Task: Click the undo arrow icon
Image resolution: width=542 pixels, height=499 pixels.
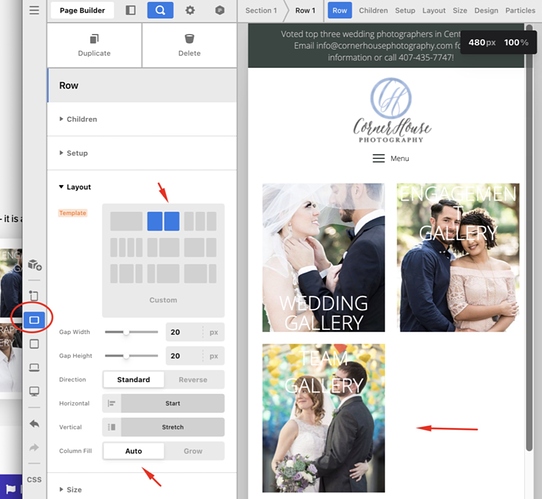Action: [x=34, y=424]
